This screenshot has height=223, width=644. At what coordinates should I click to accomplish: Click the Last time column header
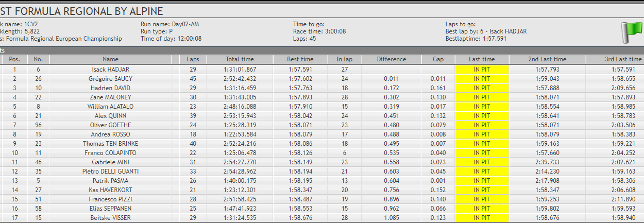[482, 59]
